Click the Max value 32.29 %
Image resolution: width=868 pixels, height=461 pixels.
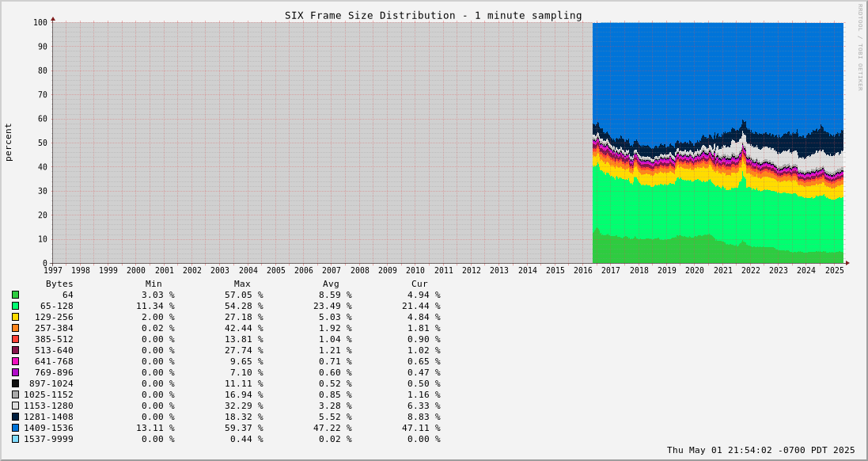244,406
